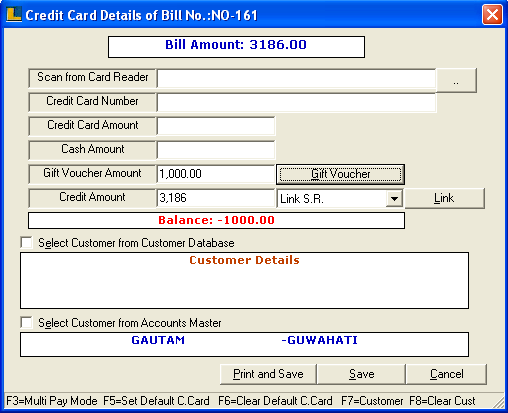Cancel the payment dialog
Screen dimensions: 508x413
tap(446, 374)
